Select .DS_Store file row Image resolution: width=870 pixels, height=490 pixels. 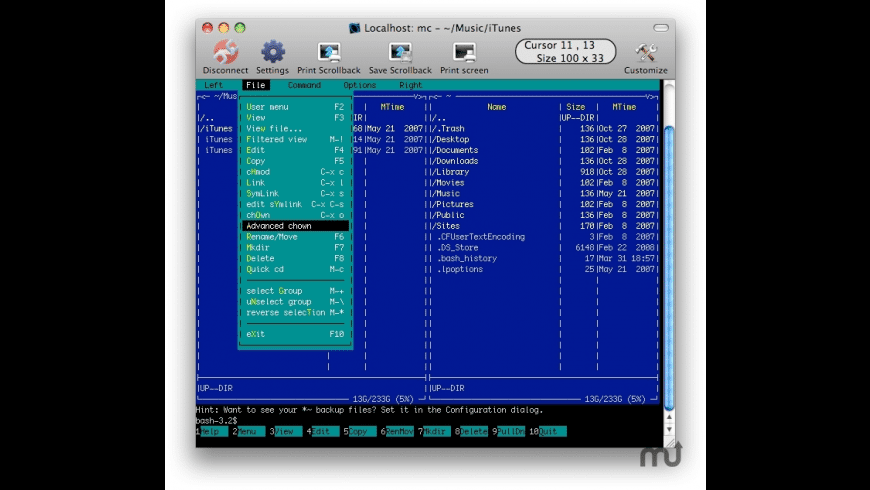click(544, 247)
